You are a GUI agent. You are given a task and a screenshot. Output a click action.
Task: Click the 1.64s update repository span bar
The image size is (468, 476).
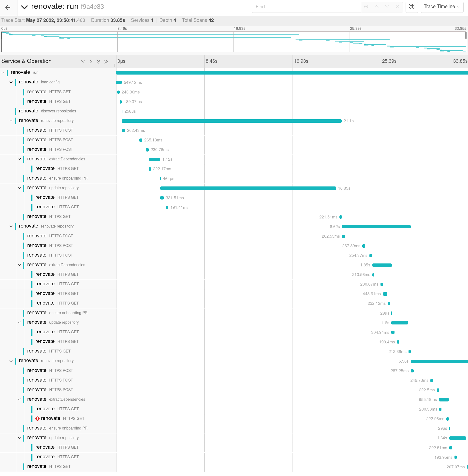[458, 438]
